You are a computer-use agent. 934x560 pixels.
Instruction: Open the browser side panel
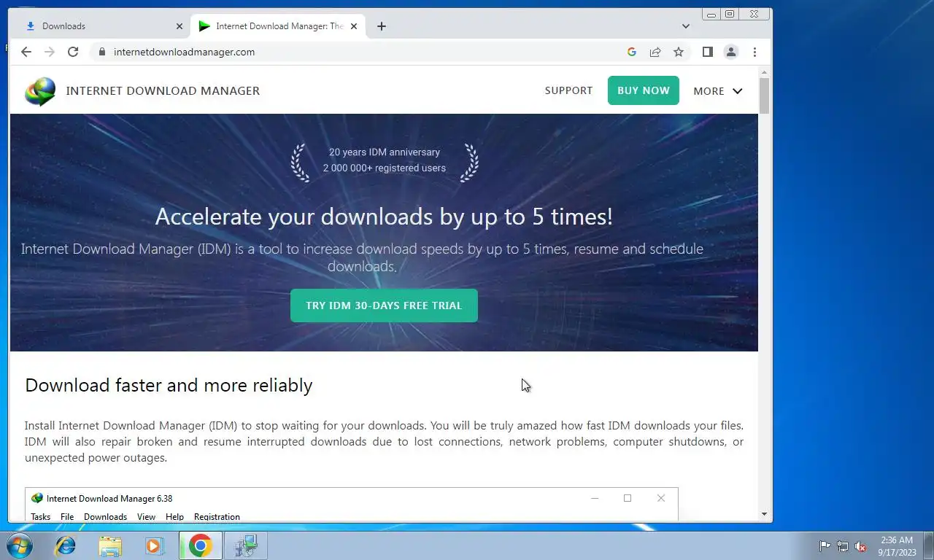pos(707,52)
